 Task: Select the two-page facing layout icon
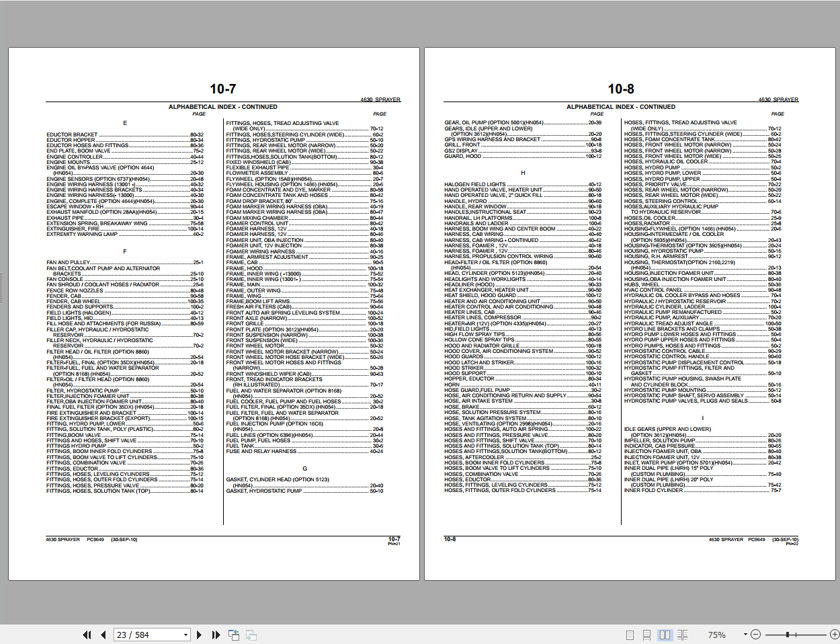click(665, 634)
